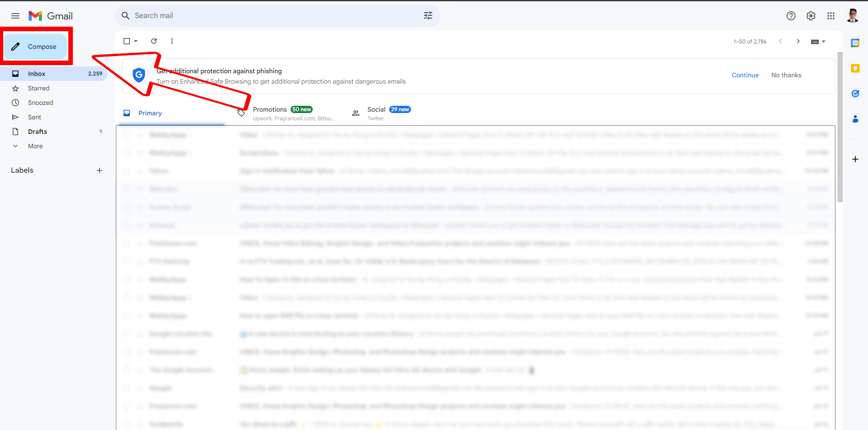Image resolution: width=868 pixels, height=430 pixels.
Task: Switch to the Promotions tab
Action: pyautogui.click(x=270, y=112)
